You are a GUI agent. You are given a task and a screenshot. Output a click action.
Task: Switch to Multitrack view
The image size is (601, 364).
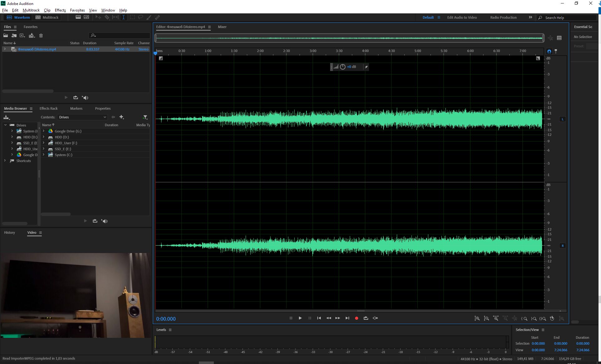[47, 17]
